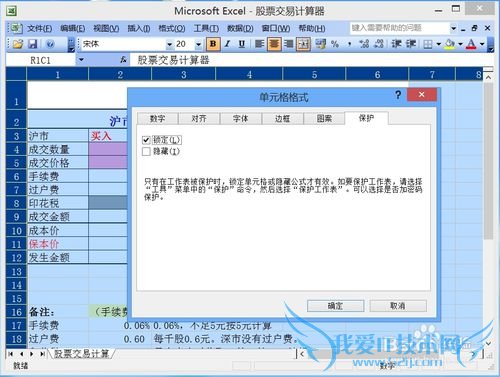Click the Font Color A icon
Image resolution: width=500 pixels, height=377 pixels.
(x=471, y=44)
